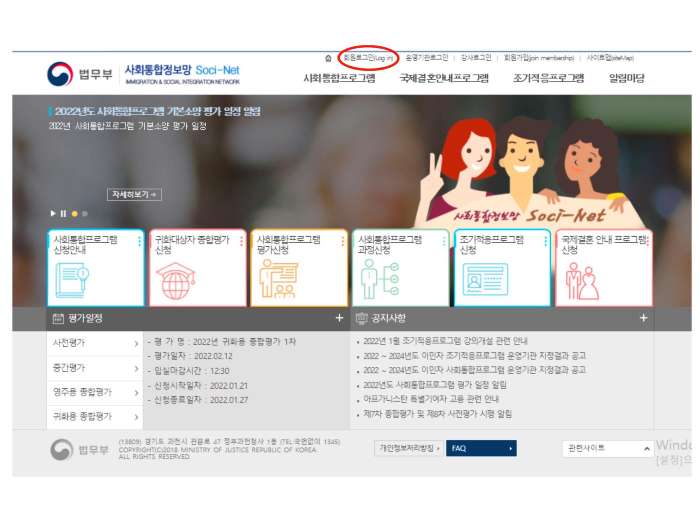700x526 pixels.
Task: Open dots menu on 귀화대상자 종합평가 신청 card
Action: 242,241
